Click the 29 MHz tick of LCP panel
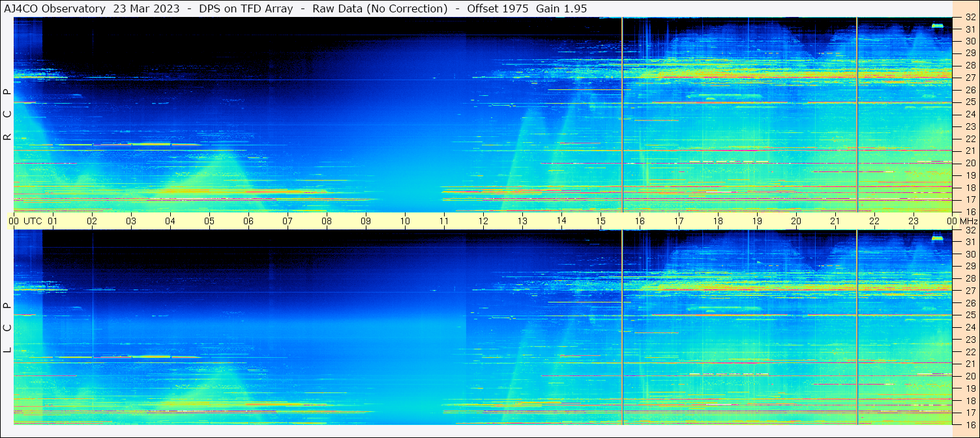This screenshot has height=438, width=980. [x=970, y=266]
